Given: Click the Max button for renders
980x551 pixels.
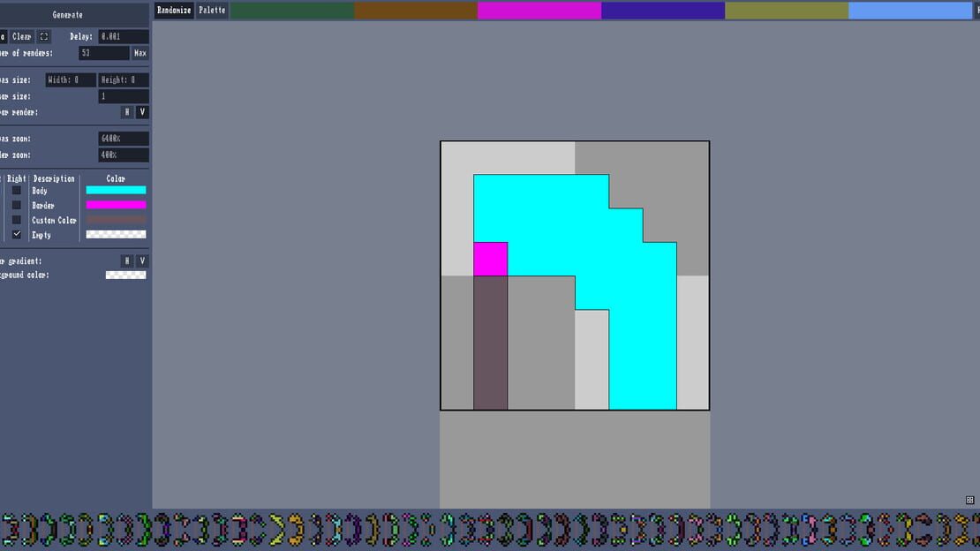Looking at the screenshot, I should [140, 53].
